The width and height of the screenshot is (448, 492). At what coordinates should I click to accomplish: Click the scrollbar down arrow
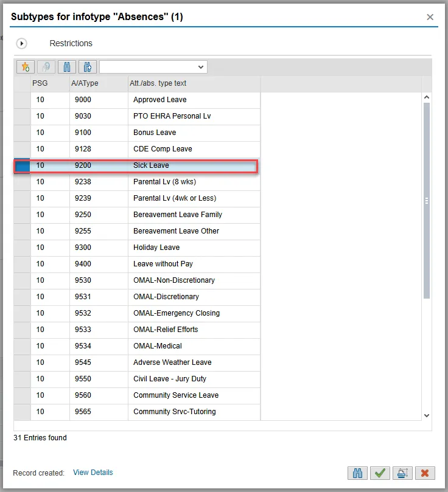(x=426, y=415)
